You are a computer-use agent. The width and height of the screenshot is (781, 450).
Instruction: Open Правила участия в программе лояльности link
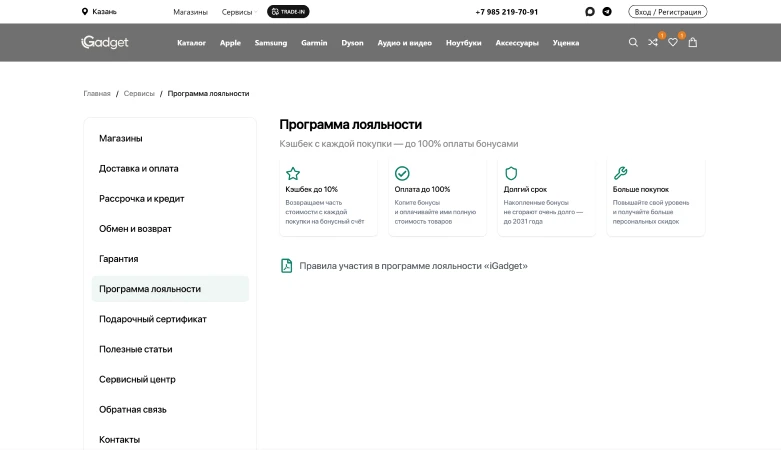pyautogui.click(x=413, y=266)
